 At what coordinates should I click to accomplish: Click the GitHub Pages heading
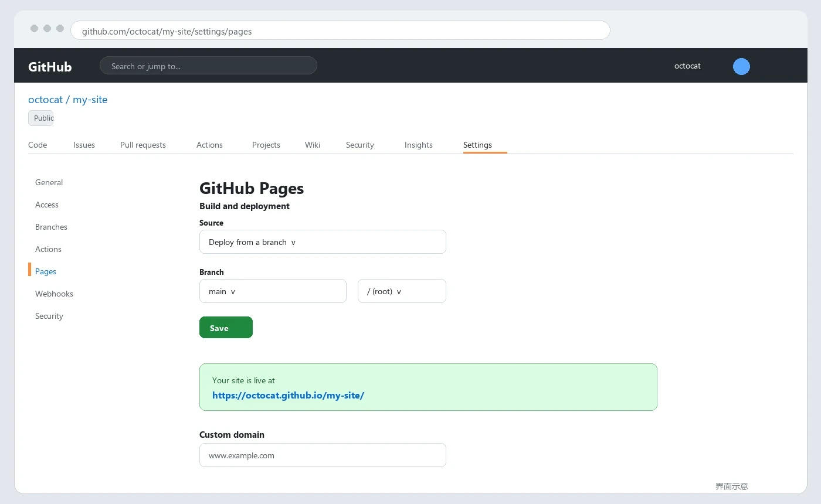click(x=252, y=188)
